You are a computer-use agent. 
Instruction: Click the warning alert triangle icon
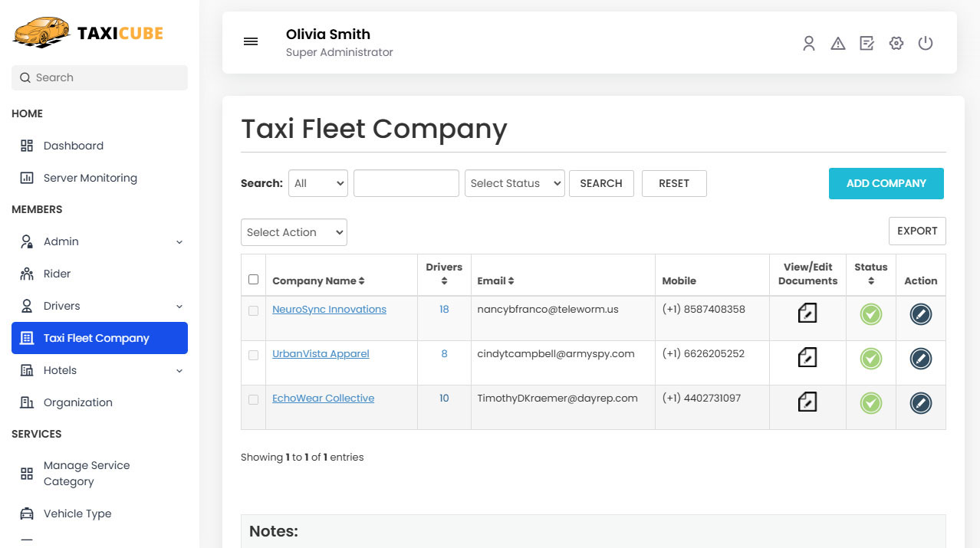pyautogui.click(x=837, y=44)
